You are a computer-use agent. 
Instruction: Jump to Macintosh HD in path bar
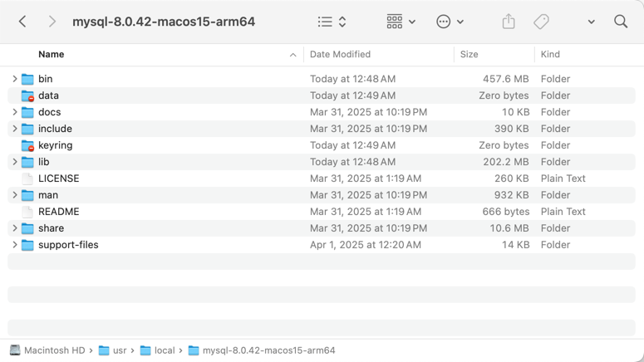(54, 350)
